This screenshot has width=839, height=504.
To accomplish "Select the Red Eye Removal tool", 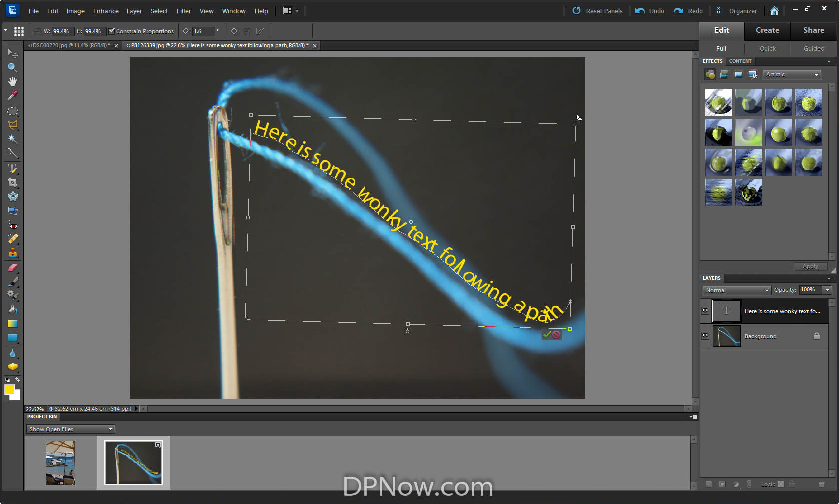I will click(13, 225).
